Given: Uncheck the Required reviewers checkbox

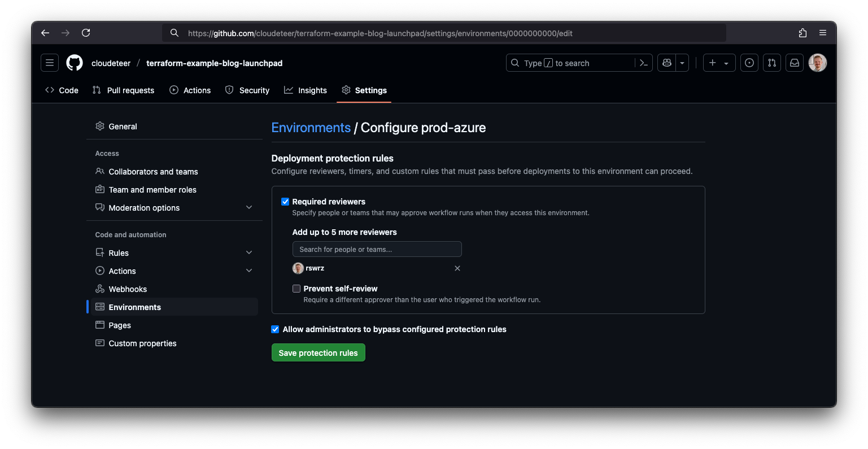Looking at the screenshot, I should click(x=285, y=202).
